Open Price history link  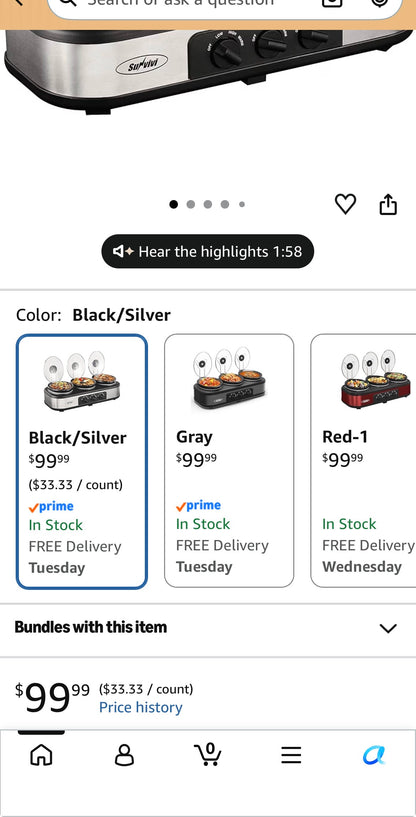click(141, 707)
